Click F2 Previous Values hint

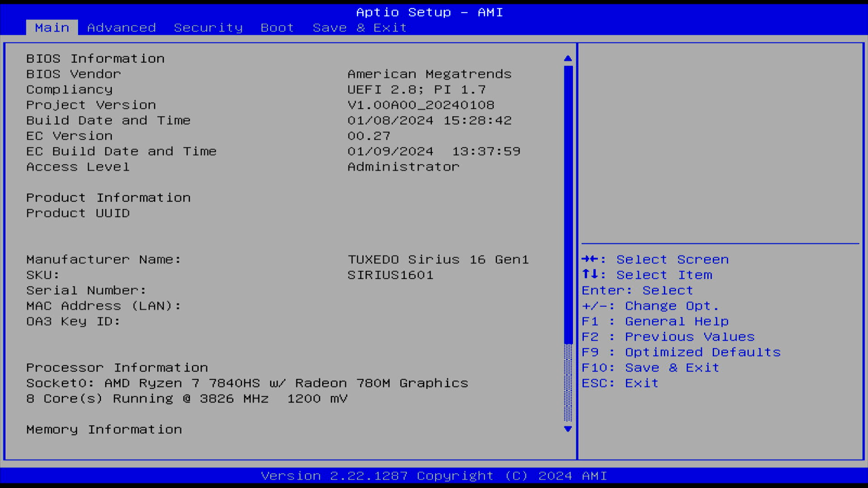[667, 337]
